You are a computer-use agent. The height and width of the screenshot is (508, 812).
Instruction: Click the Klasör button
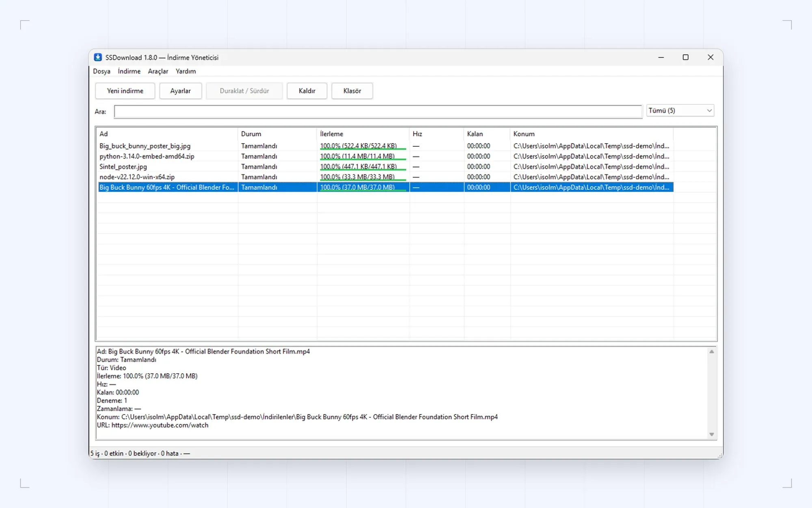(352, 91)
